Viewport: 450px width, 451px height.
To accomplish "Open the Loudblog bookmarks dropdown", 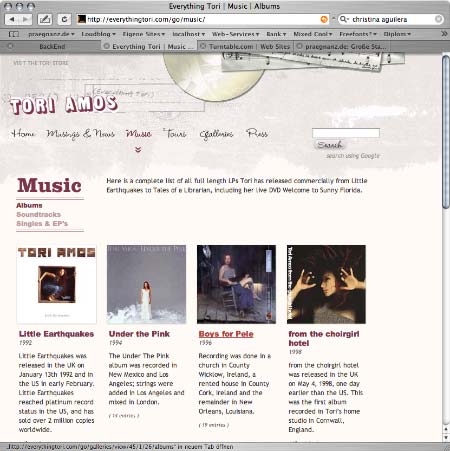I will [x=98, y=34].
